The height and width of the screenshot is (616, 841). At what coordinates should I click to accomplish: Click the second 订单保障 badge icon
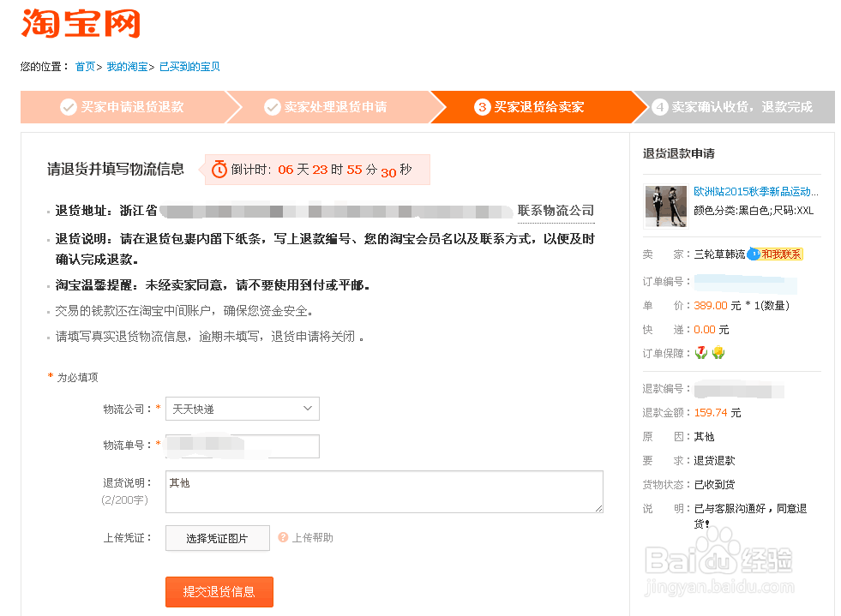[x=718, y=353]
